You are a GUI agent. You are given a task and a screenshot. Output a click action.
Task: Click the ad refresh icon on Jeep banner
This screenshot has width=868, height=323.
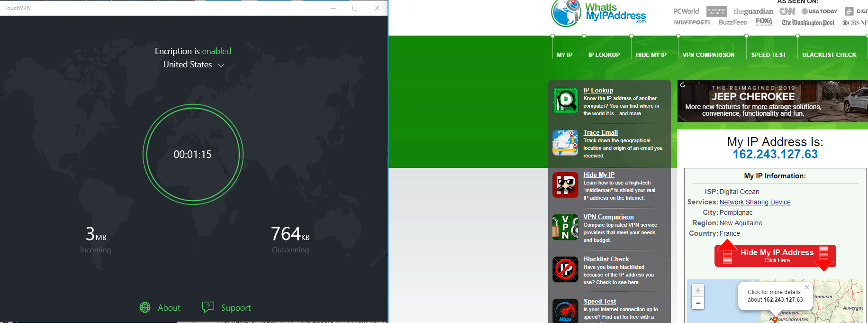[x=683, y=85]
